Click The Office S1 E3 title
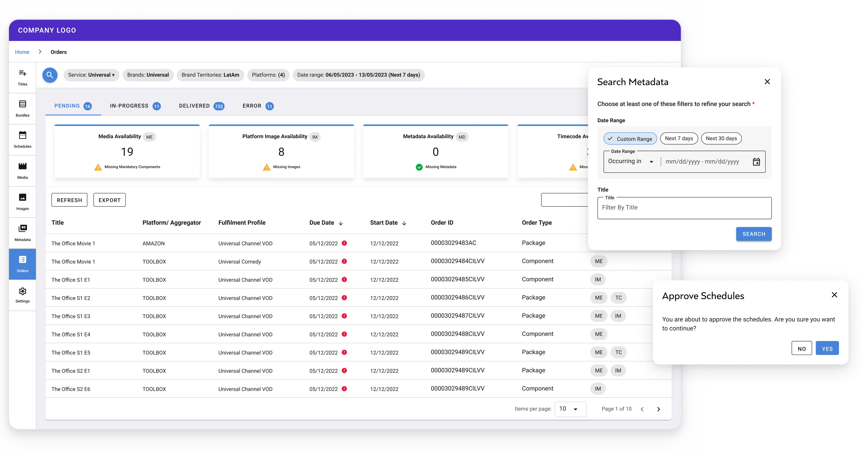The width and height of the screenshot is (868, 455). point(71,316)
